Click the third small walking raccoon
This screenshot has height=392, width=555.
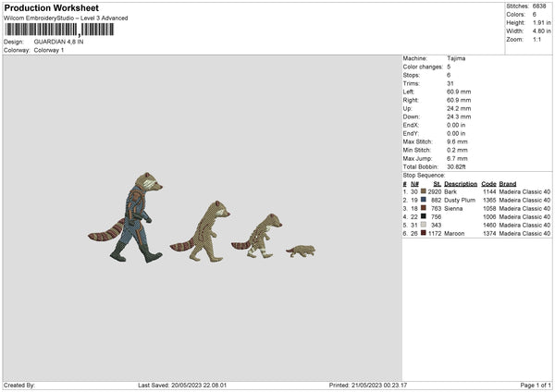257,236
